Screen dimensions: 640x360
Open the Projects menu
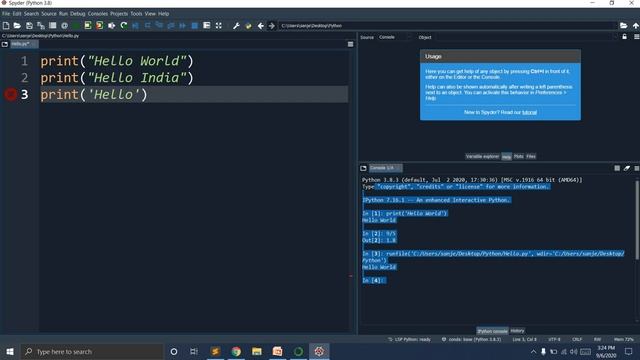coord(119,13)
